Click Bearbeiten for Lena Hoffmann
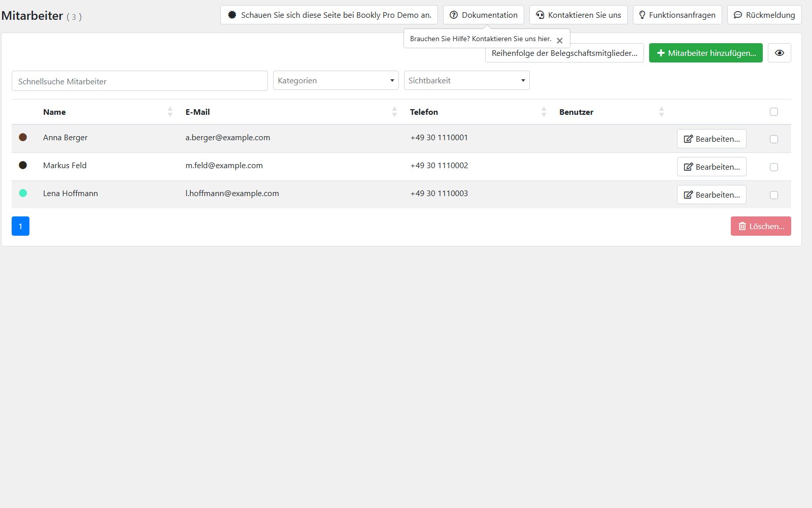This screenshot has width=812, height=508. click(712, 195)
